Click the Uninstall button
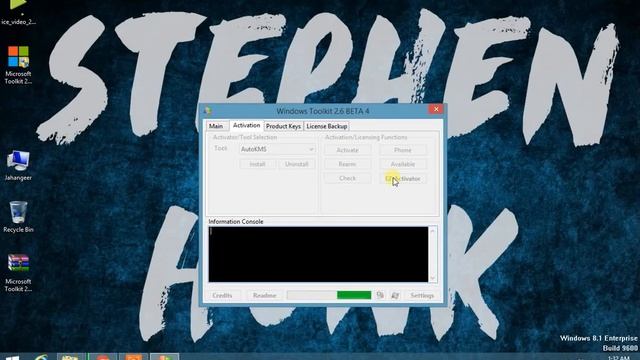This screenshot has width=640, height=360. [x=297, y=164]
